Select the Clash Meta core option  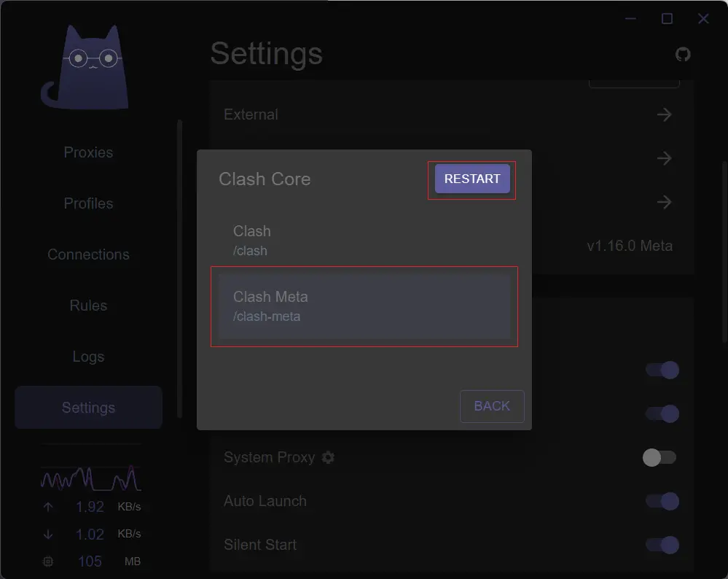[364, 306]
